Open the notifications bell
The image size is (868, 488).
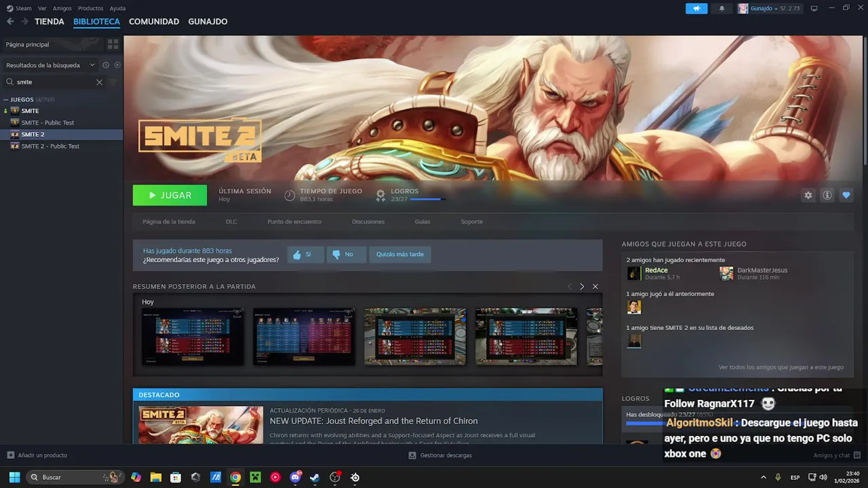tap(722, 8)
